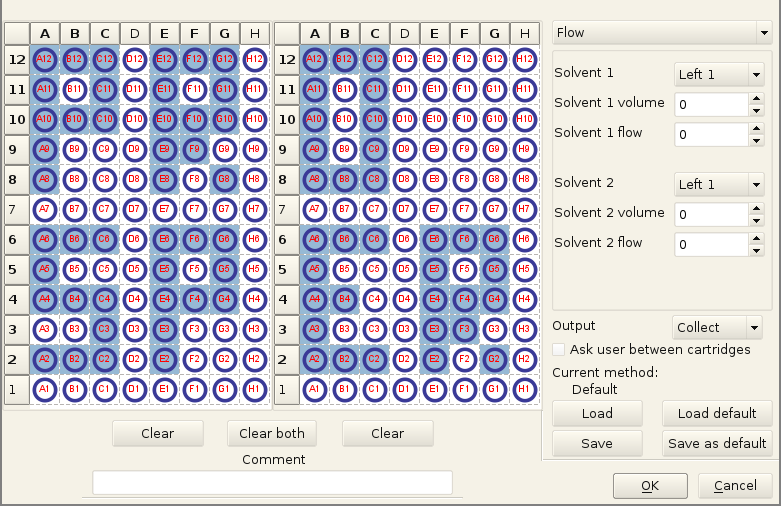Image resolution: width=781 pixels, height=506 pixels.
Task: Toggle well G2 in the right plate
Action: tap(495, 359)
